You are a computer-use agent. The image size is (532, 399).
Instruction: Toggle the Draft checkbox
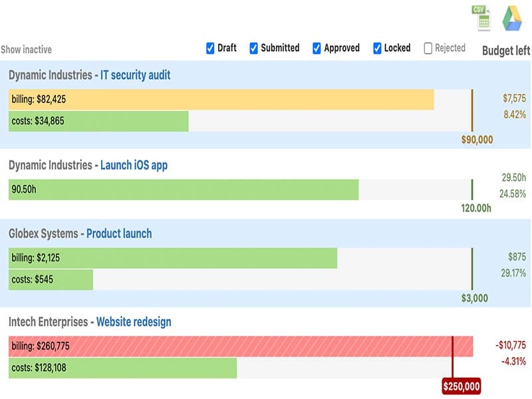209,48
